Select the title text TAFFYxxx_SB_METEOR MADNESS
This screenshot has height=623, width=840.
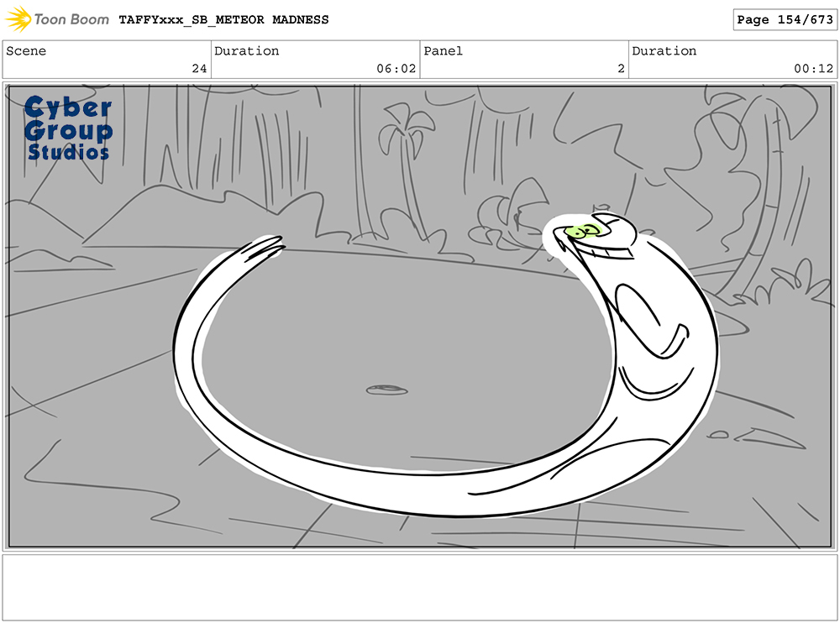(224, 20)
